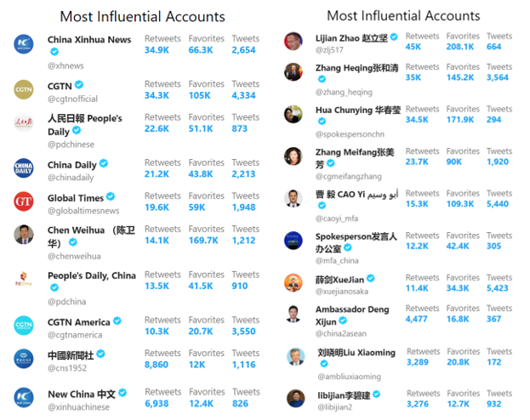Select the Global Times GT red logo
The image size is (530, 420).
coord(24,201)
